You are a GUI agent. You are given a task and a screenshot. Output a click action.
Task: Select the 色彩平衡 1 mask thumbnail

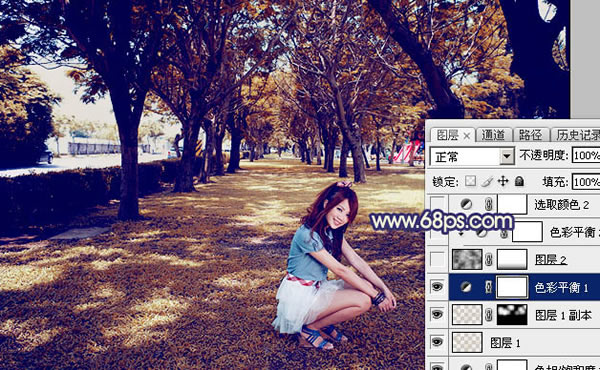pos(512,287)
